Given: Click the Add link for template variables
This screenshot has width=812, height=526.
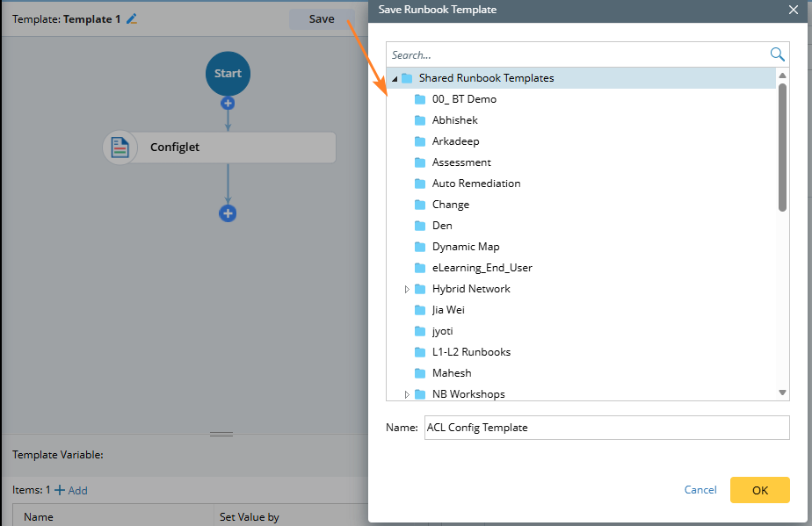Looking at the screenshot, I should tap(72, 490).
